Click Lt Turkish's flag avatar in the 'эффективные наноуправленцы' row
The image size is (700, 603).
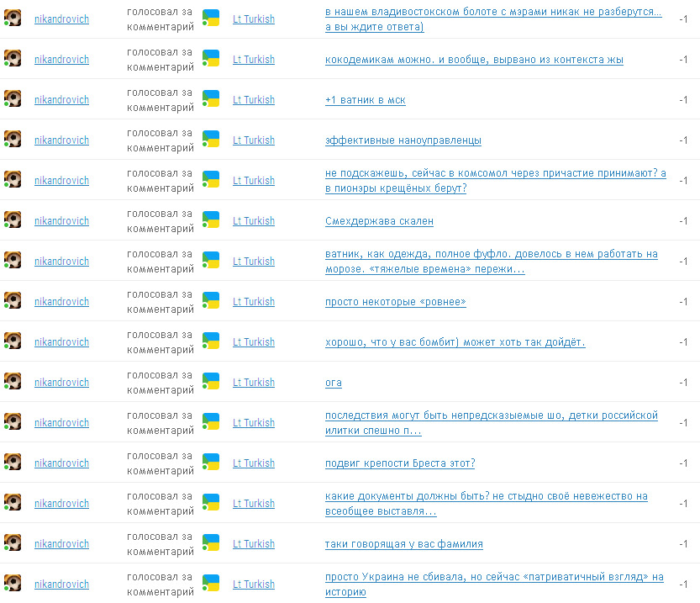tap(211, 140)
